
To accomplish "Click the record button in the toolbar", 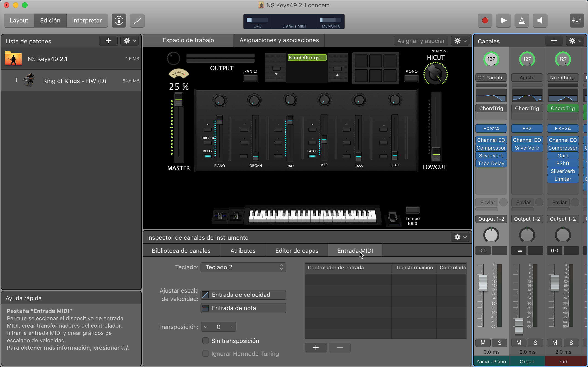I will point(485,20).
